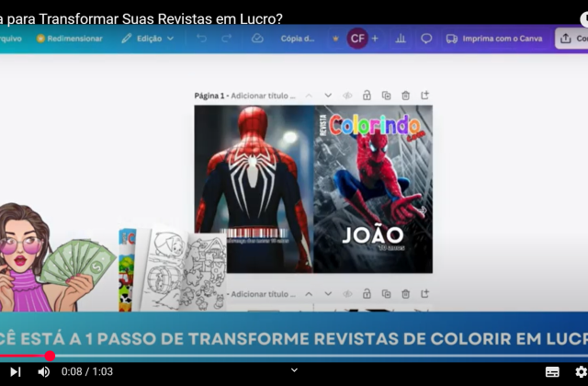Click the next video button
Screen dimensions: 588x386
tap(15, 371)
